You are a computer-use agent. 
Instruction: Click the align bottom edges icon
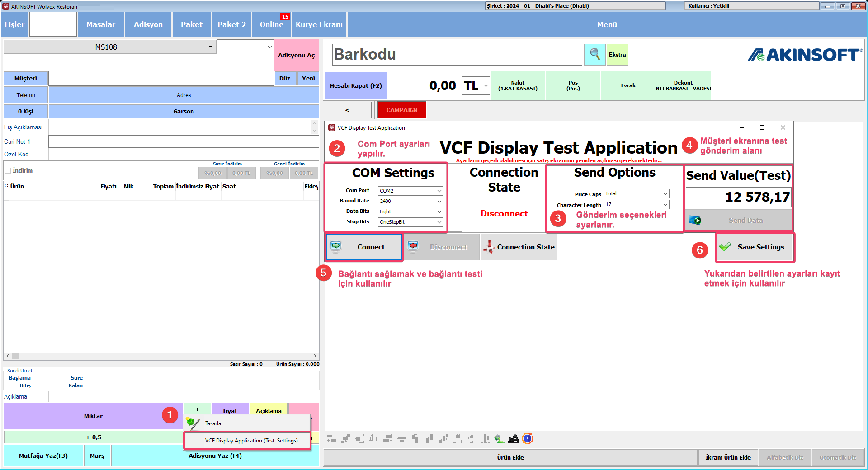click(429, 438)
